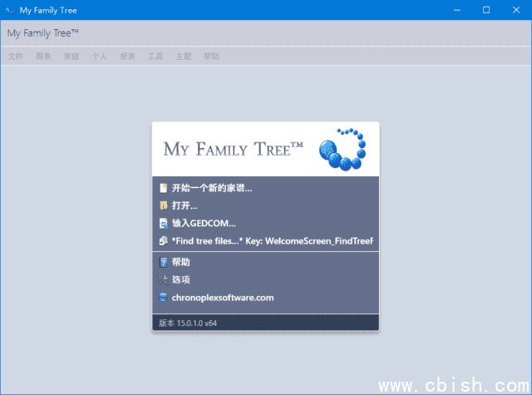Open the 个人 menu
Viewport: 532px width, 395px height.
(100, 57)
